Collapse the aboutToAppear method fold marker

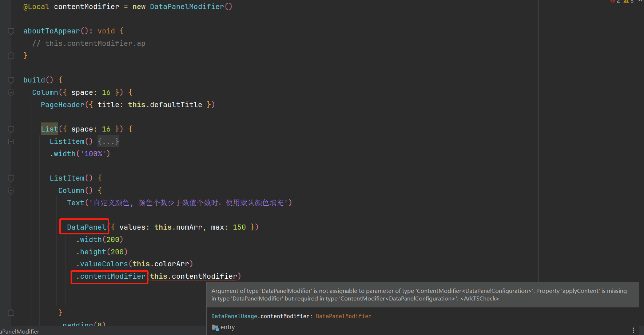11,31
